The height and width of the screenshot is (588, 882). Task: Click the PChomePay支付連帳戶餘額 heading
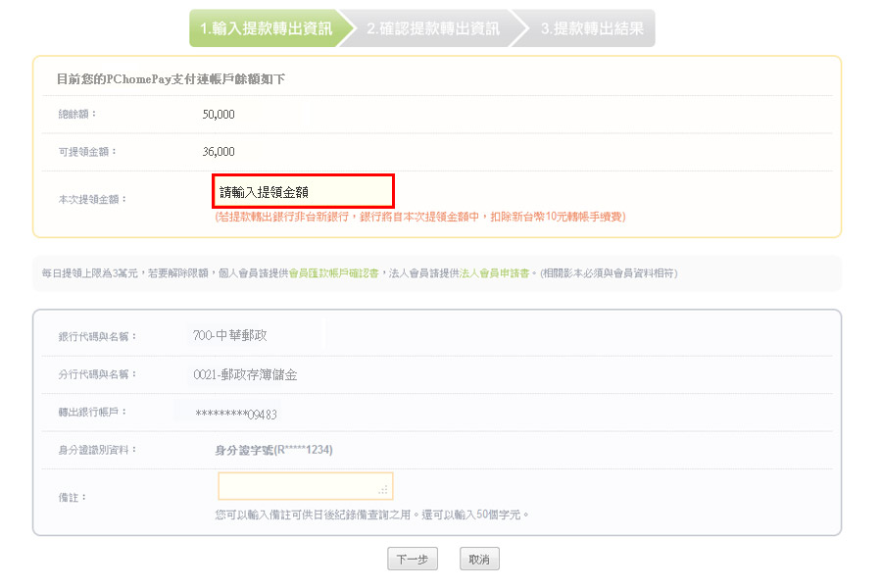pyautogui.click(x=171, y=78)
